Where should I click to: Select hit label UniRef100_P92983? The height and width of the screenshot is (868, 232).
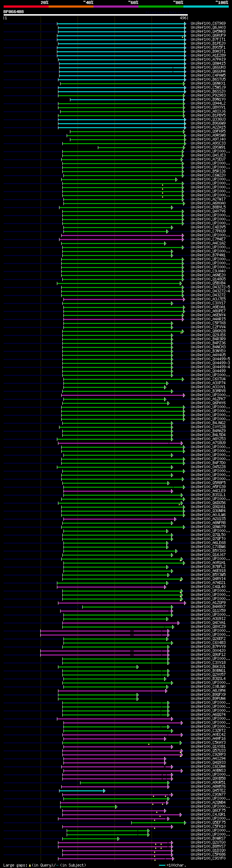point(208,95)
